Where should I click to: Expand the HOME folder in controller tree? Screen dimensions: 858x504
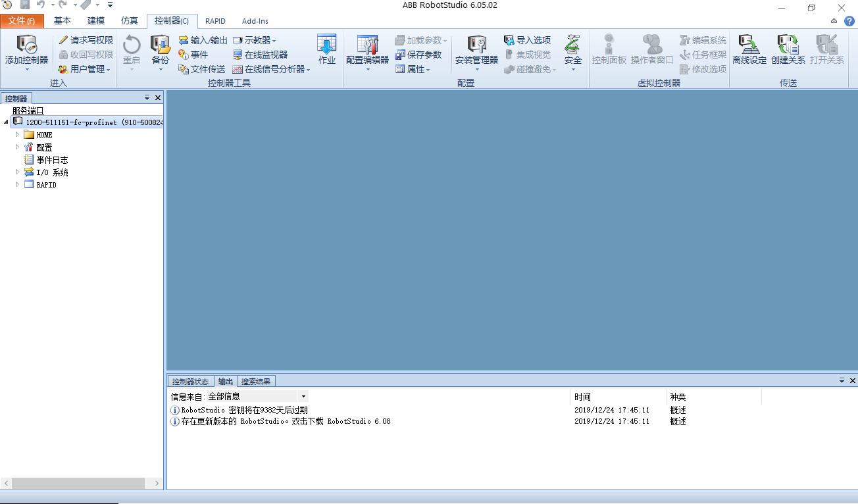coord(16,134)
